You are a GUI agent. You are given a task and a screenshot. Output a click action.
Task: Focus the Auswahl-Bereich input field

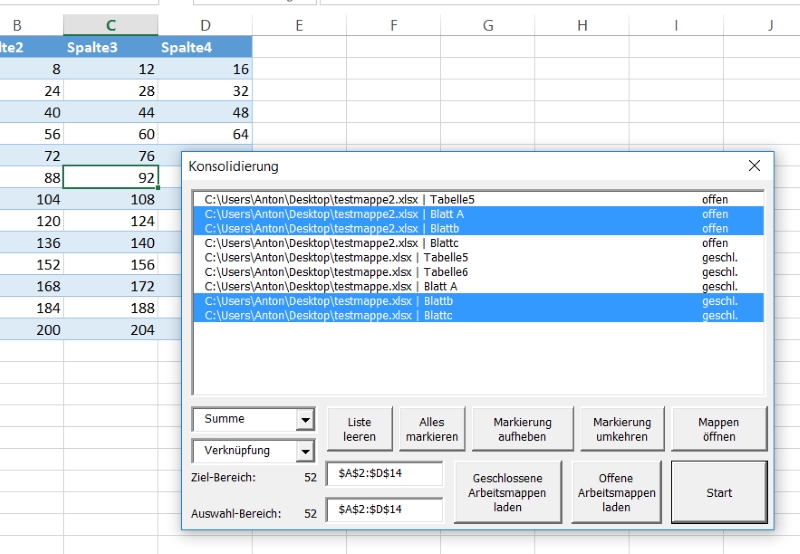(384, 510)
